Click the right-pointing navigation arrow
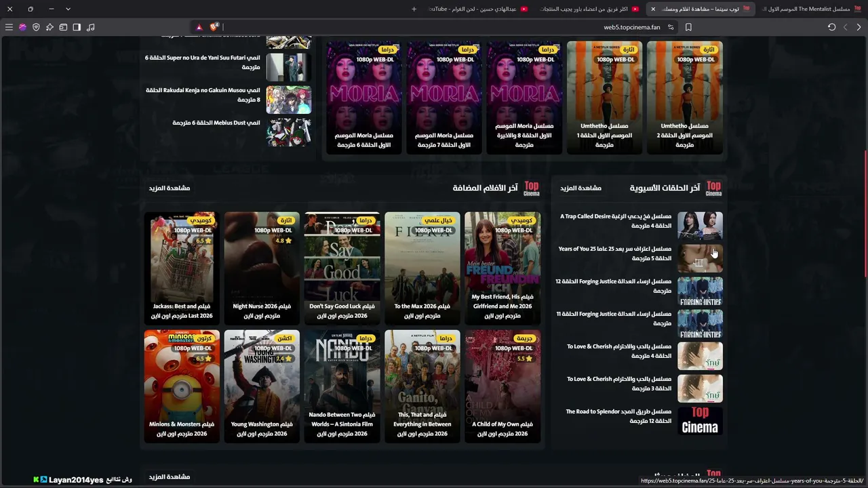Image resolution: width=868 pixels, height=488 pixels. click(x=859, y=27)
